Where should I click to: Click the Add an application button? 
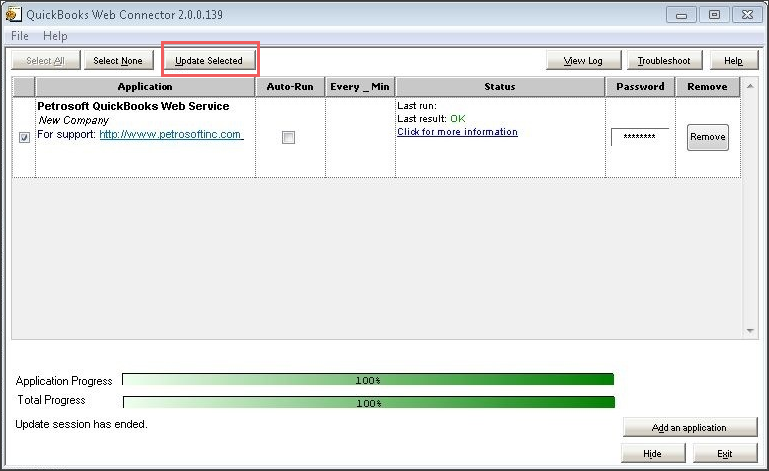(690, 427)
